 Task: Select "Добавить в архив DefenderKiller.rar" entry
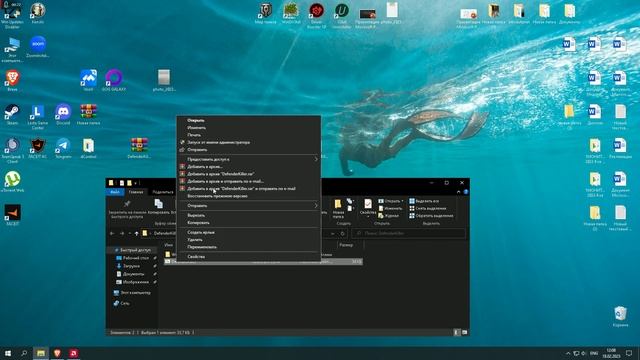[x=221, y=174]
